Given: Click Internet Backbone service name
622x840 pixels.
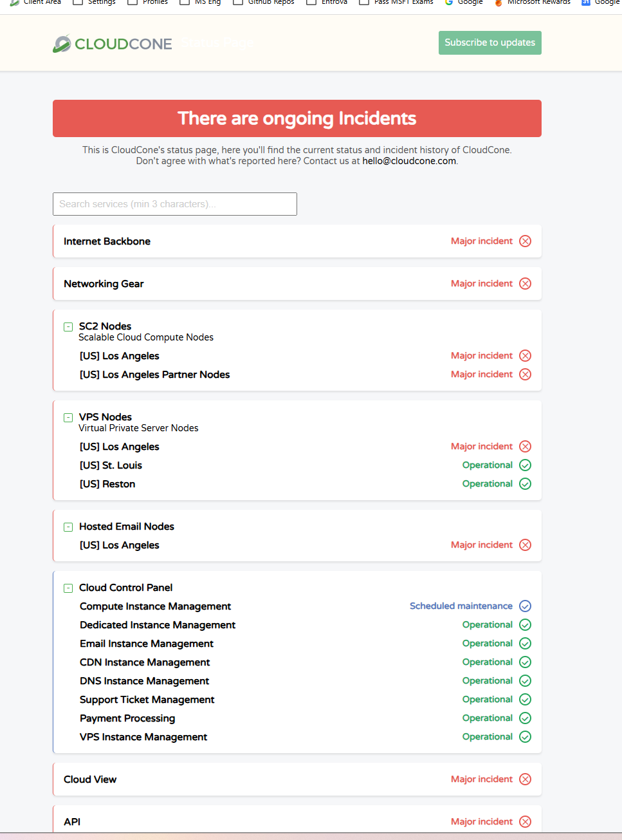Looking at the screenshot, I should pos(107,241).
